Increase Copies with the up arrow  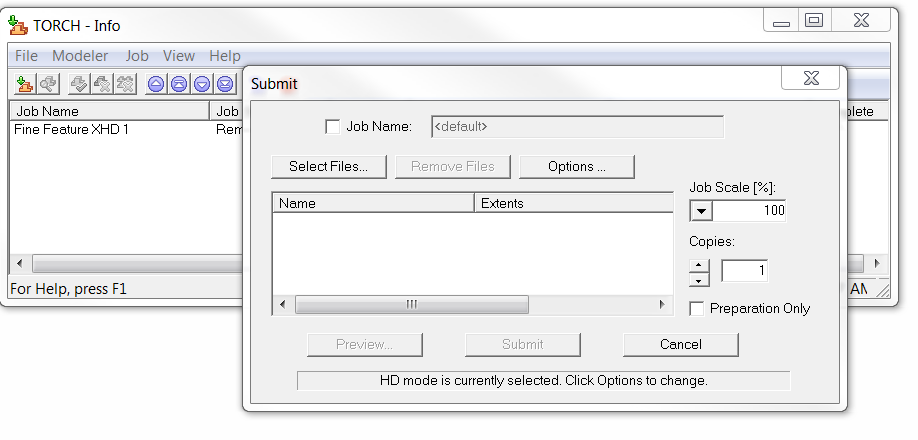tap(700, 265)
